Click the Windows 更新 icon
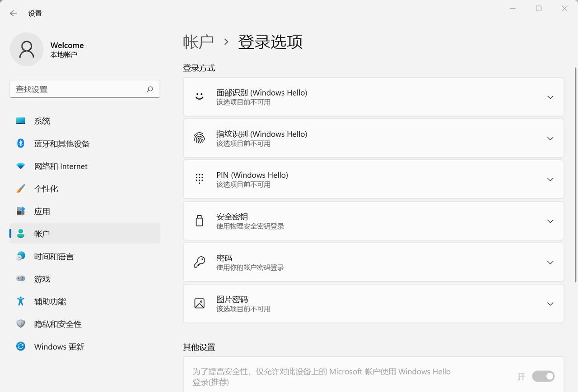 (20, 346)
